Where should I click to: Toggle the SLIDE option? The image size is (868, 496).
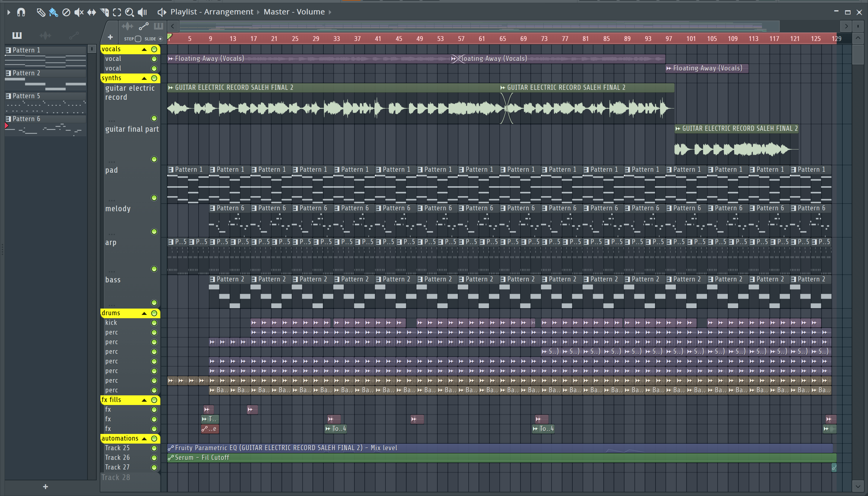coord(160,39)
